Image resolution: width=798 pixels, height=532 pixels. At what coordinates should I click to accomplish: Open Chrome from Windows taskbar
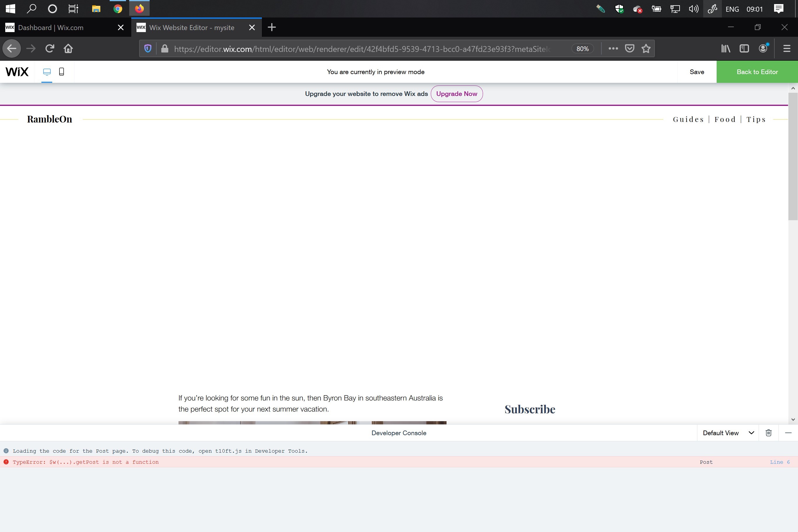point(118,9)
